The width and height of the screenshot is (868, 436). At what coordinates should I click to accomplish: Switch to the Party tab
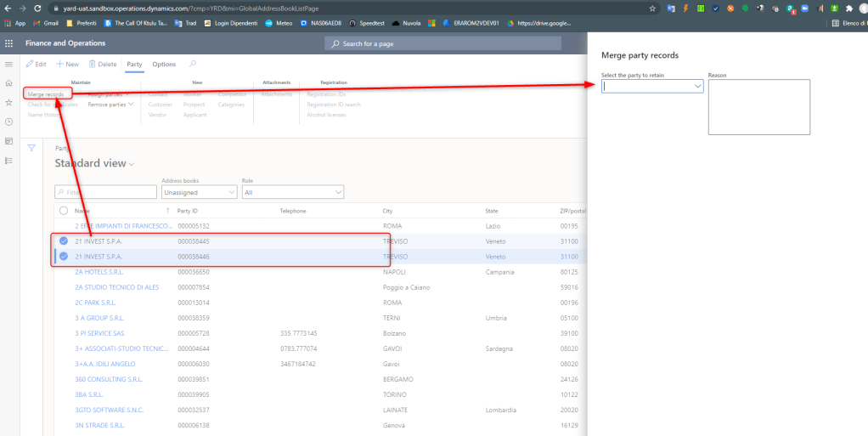(x=134, y=65)
